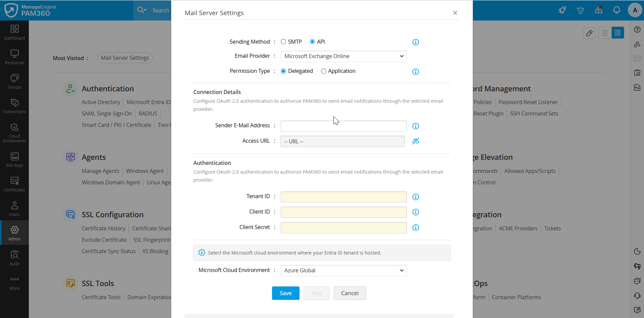Open Windows Domain Agent link
Screen dimensions: 644x318
coord(111,182)
